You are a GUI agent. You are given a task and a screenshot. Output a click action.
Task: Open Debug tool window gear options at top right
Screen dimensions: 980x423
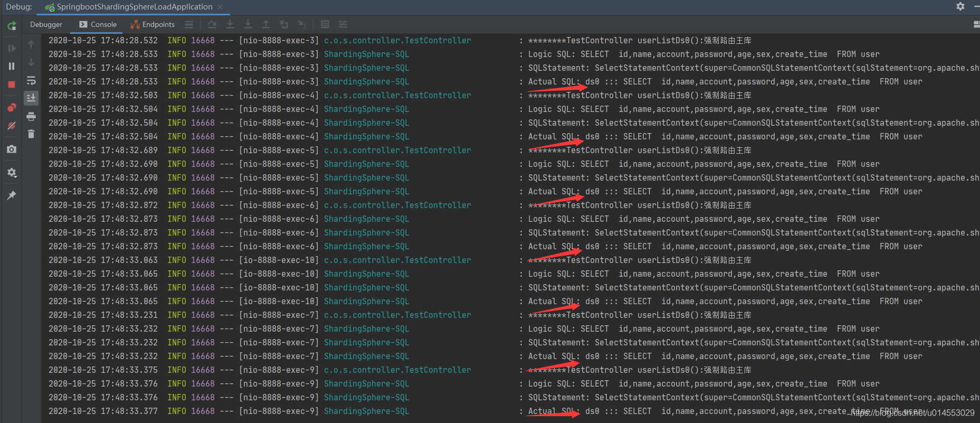pos(960,6)
